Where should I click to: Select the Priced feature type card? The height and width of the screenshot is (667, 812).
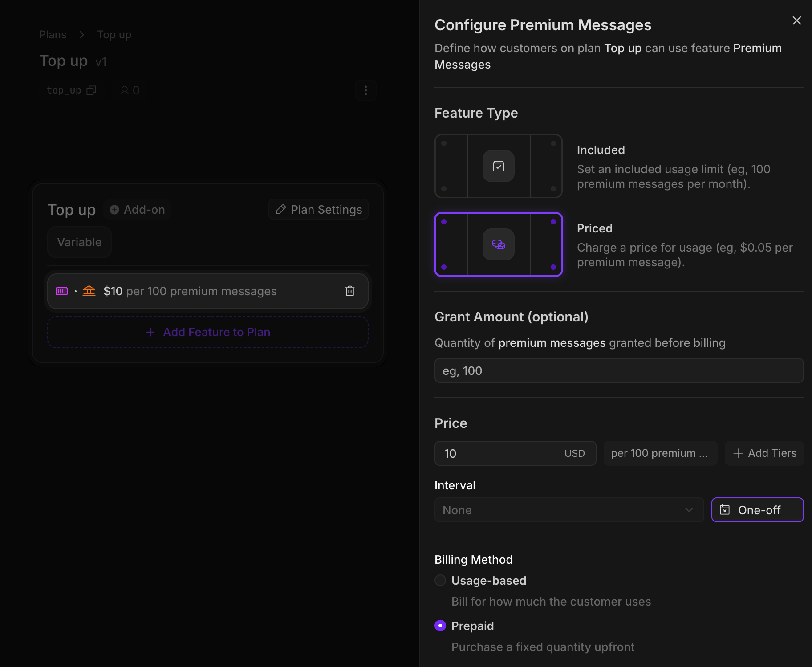pyautogui.click(x=498, y=244)
